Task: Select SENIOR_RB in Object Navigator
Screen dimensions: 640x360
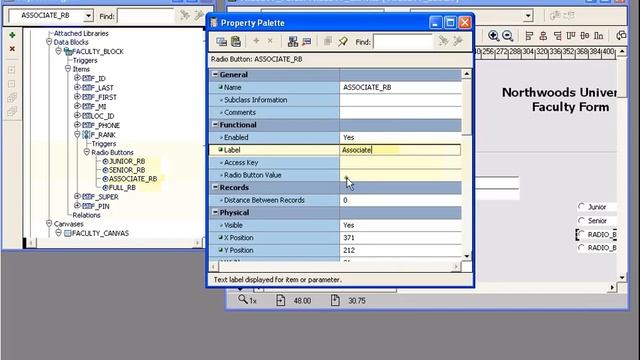Action: 127,170
